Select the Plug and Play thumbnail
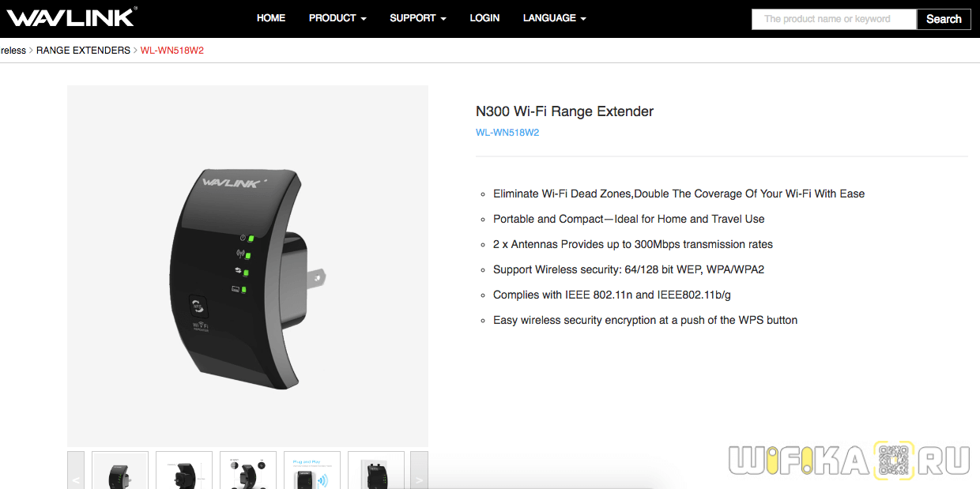980x489 pixels. click(312, 471)
